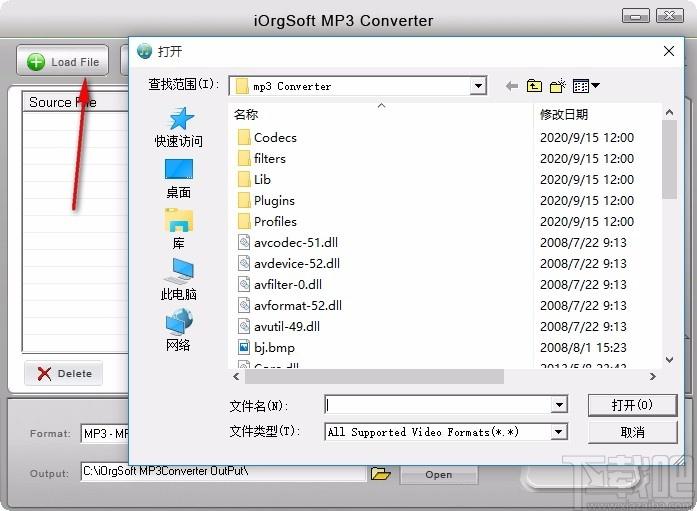
Task: Select the filters folder
Action: click(x=261, y=159)
